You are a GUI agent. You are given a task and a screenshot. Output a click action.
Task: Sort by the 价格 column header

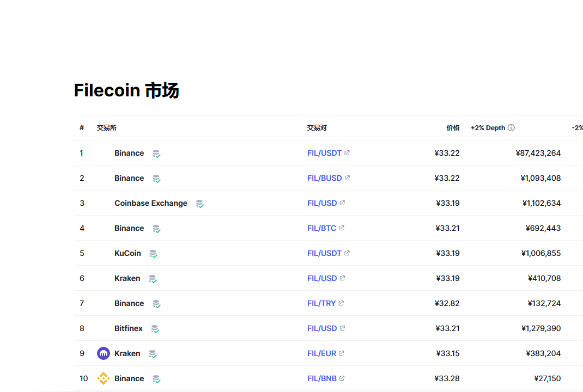pyautogui.click(x=453, y=128)
